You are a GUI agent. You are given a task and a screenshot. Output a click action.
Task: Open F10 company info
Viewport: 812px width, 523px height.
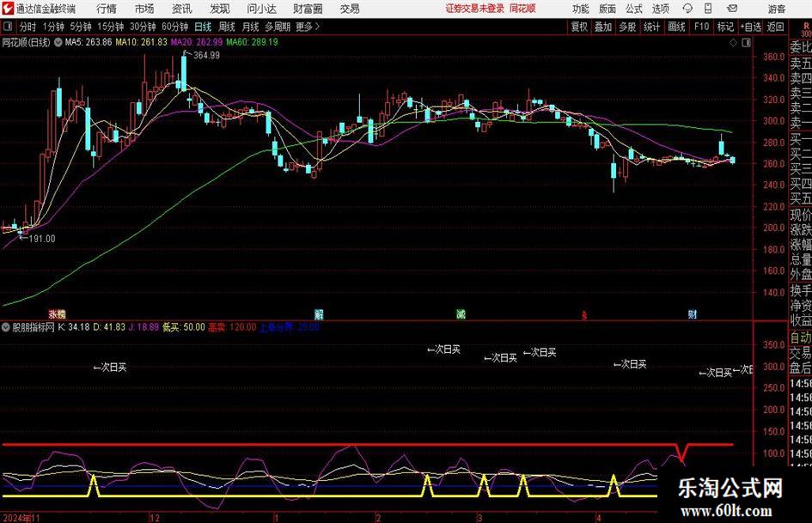click(702, 27)
